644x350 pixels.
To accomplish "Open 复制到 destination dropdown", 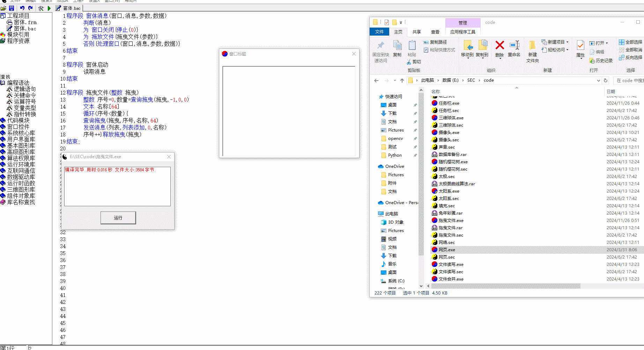I will point(482,58).
